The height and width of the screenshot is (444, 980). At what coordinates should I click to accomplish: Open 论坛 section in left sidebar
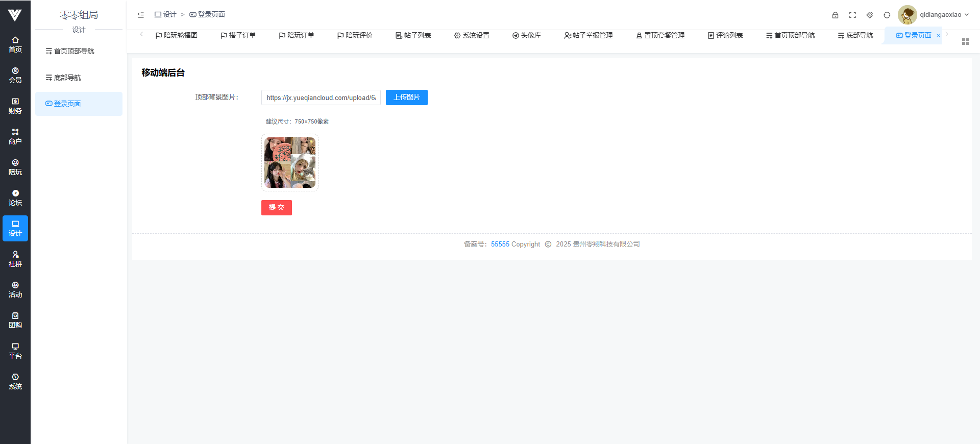point(15,198)
